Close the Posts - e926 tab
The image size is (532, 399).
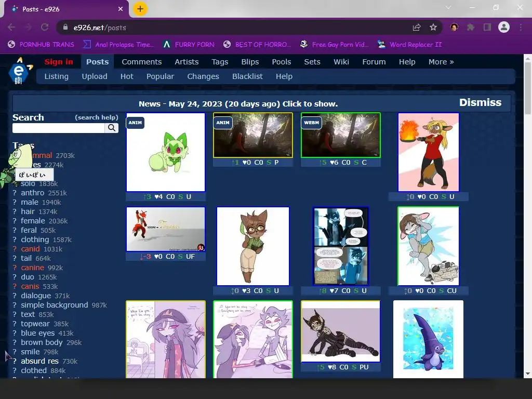point(121,9)
